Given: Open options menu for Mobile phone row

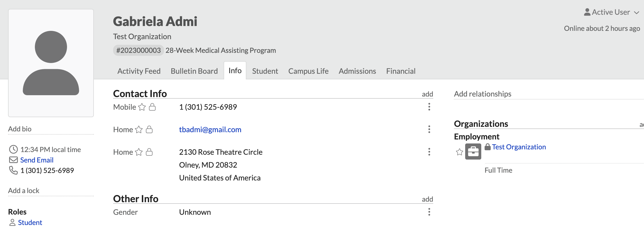Looking at the screenshot, I should tap(429, 107).
